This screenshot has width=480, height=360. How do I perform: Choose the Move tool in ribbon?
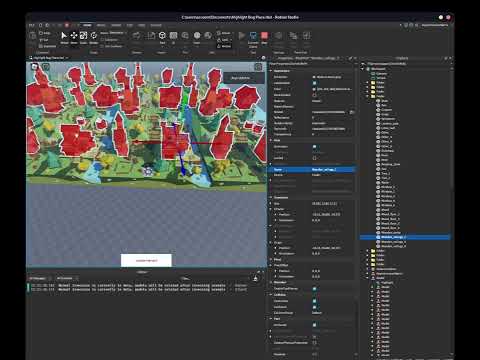point(74,36)
